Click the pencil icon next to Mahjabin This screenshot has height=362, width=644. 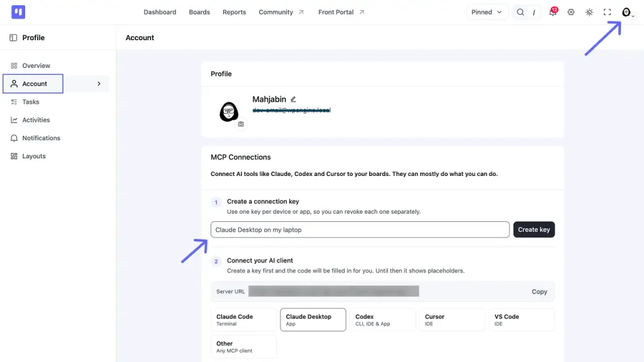coord(293,99)
